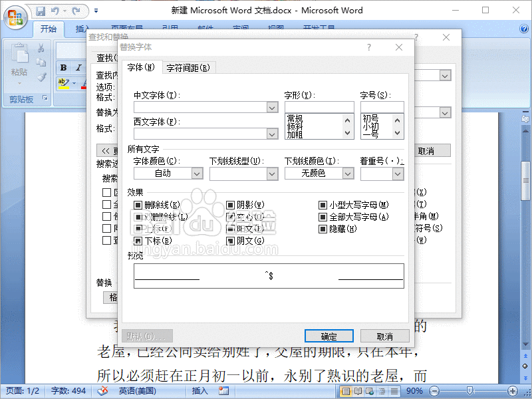Select Bold (加粗) in font style list
This screenshot has width=532, height=399.
tap(295, 135)
